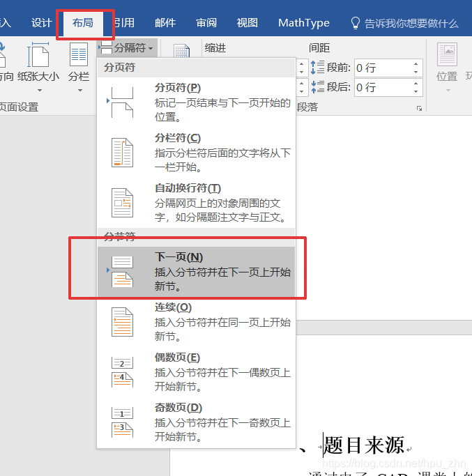Click the 题目来源 heading text
The image size is (472, 476).
[x=364, y=445]
